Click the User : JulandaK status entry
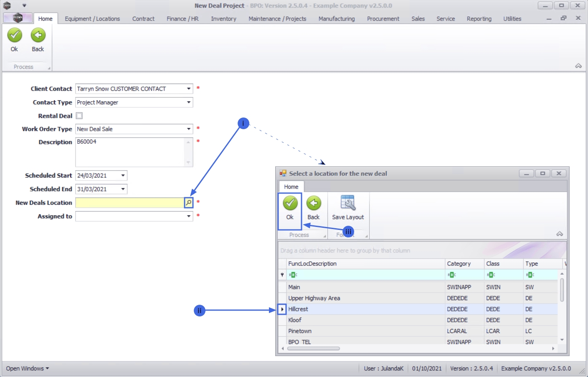Viewport: 588px width, 377px height. (384, 368)
